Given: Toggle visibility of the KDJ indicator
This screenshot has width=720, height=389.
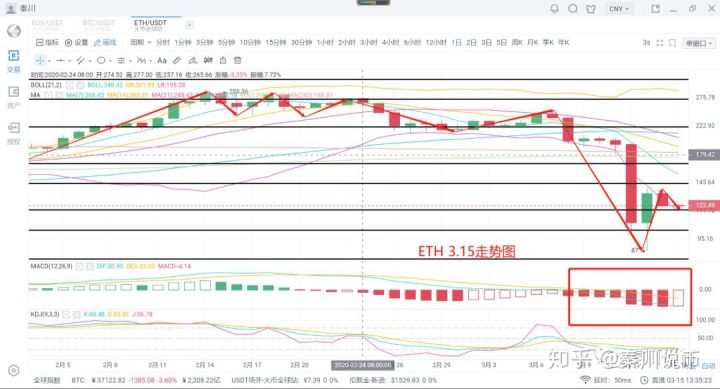Looking at the screenshot, I should pos(66,315).
